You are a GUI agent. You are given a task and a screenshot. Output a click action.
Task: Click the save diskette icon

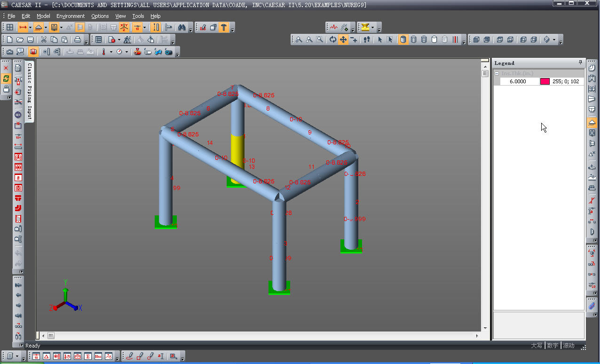coord(30,40)
